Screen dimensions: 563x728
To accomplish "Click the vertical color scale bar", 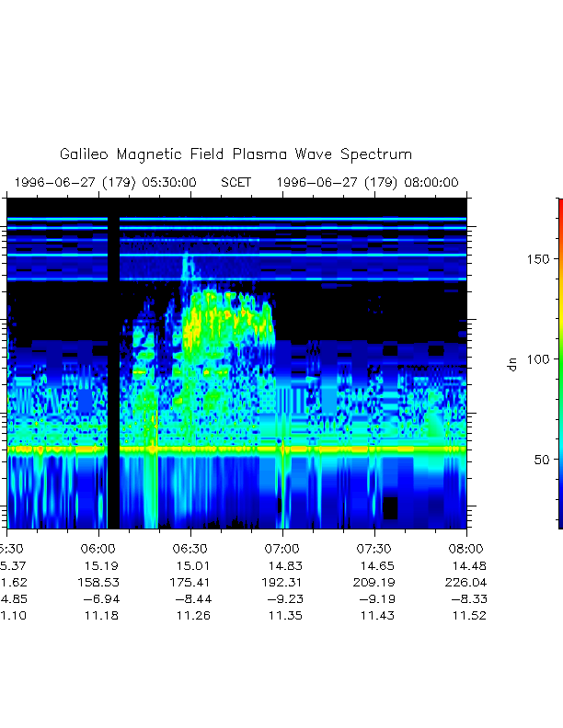I will 560,363.
